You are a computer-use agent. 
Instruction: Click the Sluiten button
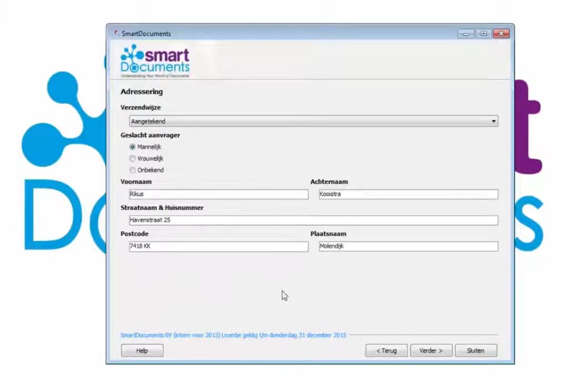(x=476, y=351)
